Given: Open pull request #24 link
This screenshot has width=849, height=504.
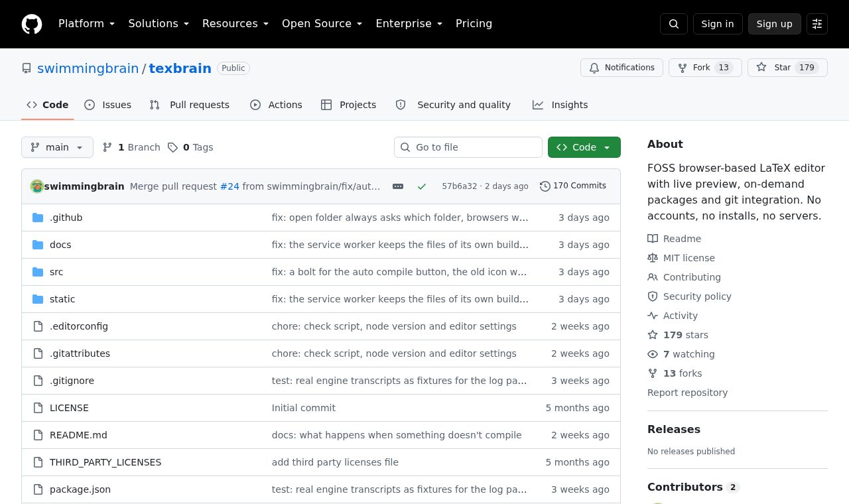Looking at the screenshot, I should point(229,186).
